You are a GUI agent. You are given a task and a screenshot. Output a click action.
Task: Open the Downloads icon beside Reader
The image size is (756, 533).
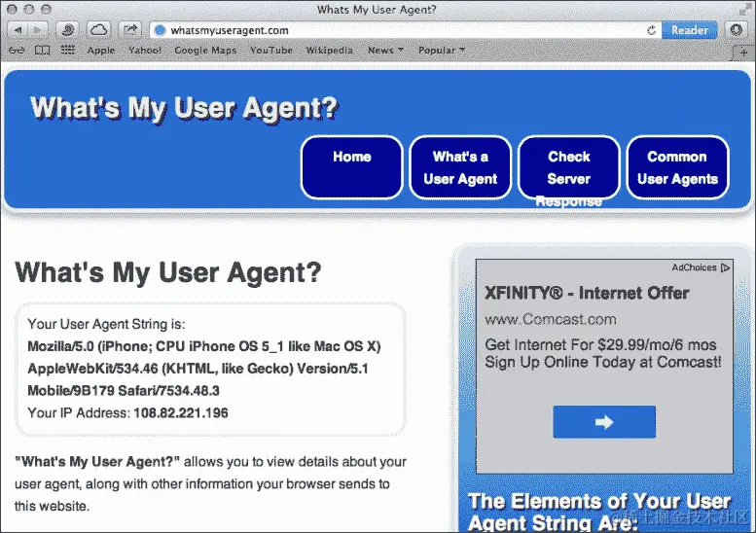point(736,30)
